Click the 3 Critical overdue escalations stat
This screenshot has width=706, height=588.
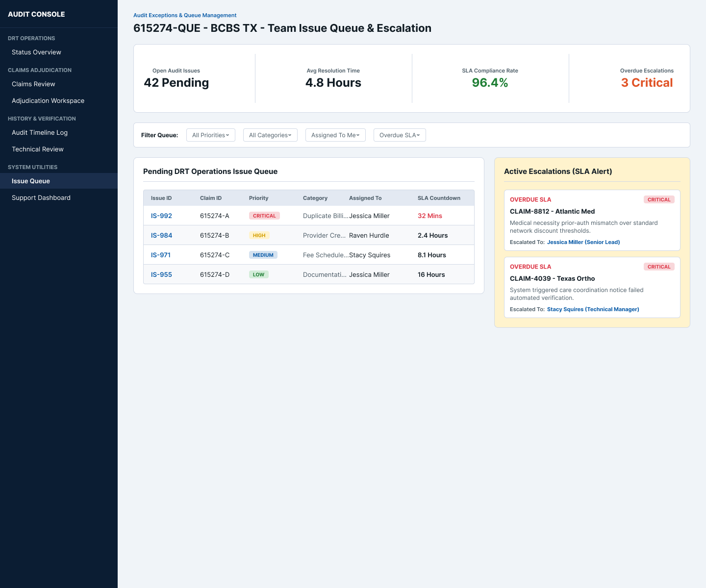point(647,83)
